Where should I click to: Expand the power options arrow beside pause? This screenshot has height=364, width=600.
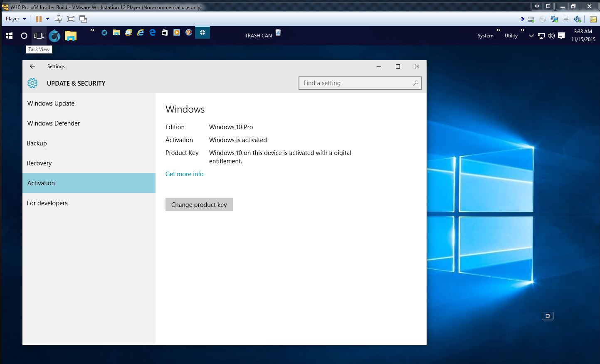click(47, 19)
